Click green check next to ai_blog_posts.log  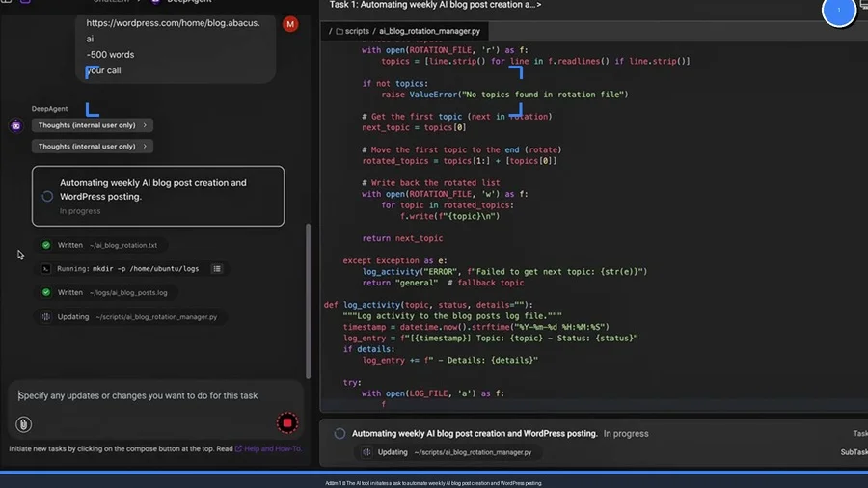click(x=46, y=292)
